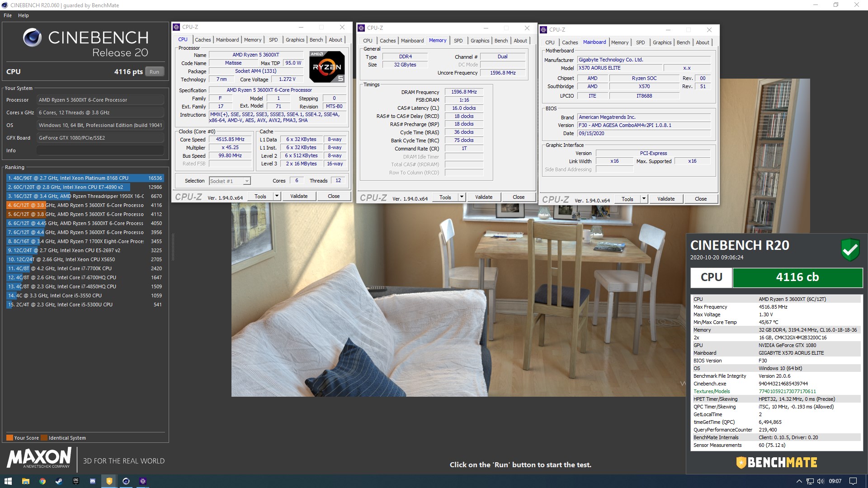Switch to Cinebench taskbar icon
This screenshot has height=488, width=868.
point(126,481)
